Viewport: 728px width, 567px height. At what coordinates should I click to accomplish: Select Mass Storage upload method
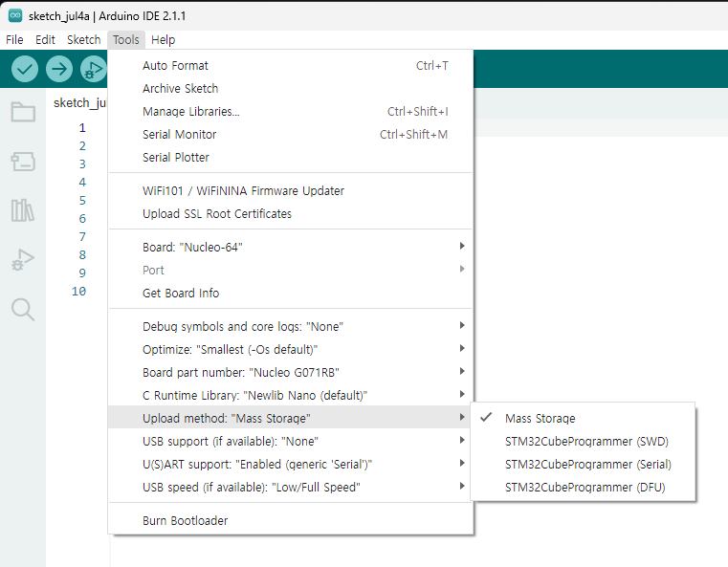(x=584, y=419)
